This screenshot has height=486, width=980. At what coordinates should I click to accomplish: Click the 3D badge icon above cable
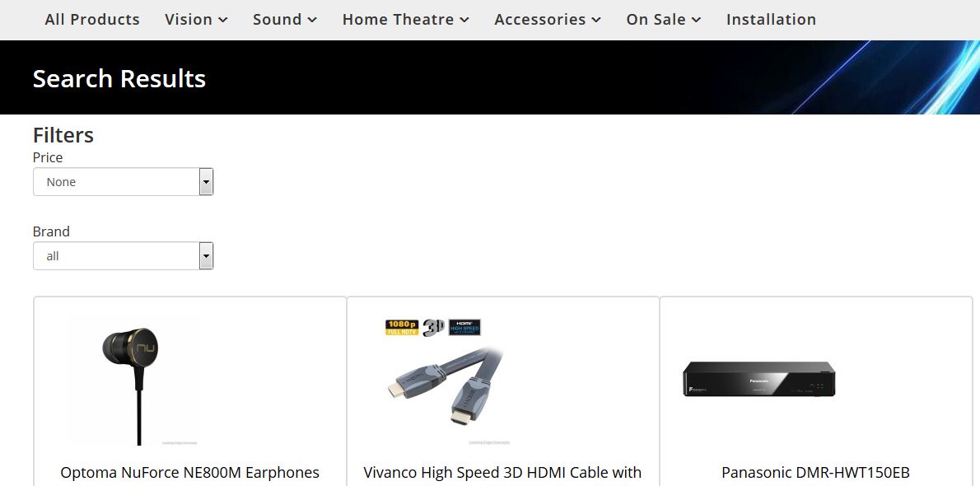coord(434,327)
